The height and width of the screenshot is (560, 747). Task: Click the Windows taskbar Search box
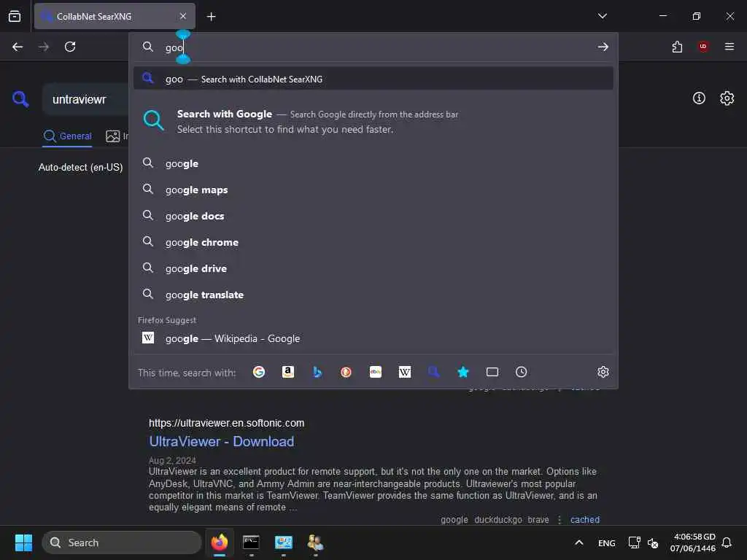[x=122, y=542]
